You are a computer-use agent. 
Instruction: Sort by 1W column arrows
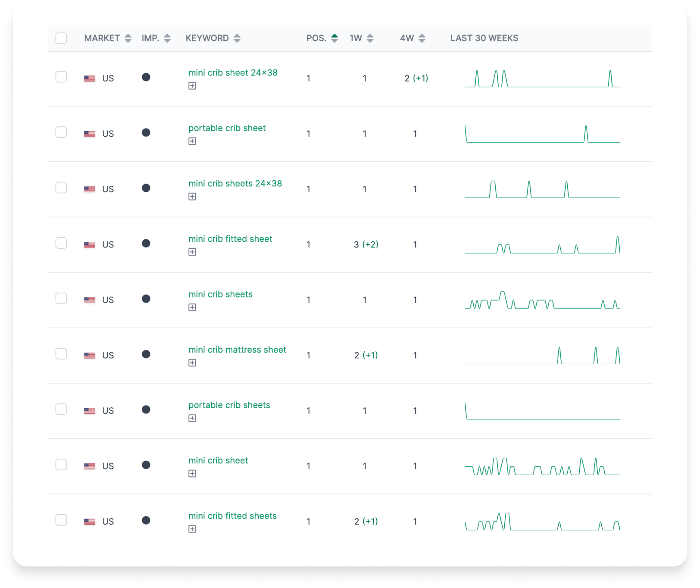tap(370, 38)
